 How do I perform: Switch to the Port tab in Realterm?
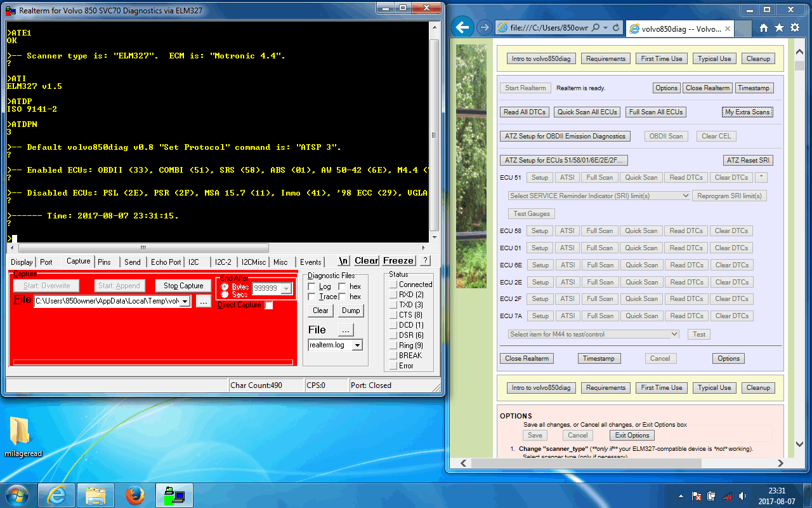[46, 262]
